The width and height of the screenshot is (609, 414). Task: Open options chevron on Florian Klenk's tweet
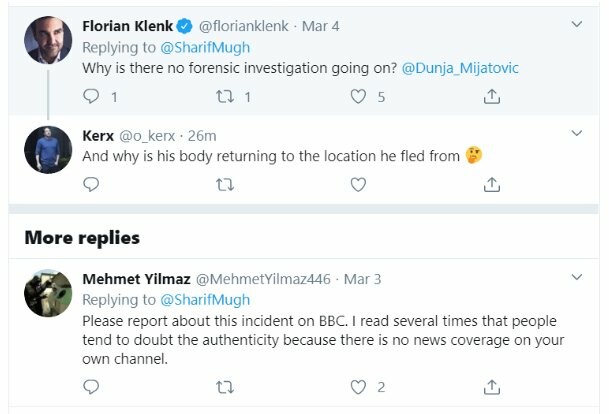(x=577, y=24)
